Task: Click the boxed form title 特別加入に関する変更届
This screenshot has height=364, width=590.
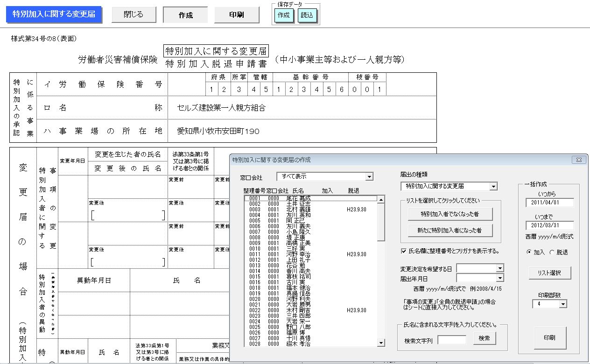Action: coord(216,51)
